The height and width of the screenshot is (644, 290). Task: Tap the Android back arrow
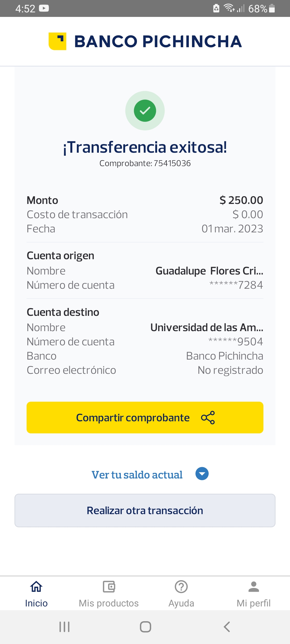(x=227, y=627)
